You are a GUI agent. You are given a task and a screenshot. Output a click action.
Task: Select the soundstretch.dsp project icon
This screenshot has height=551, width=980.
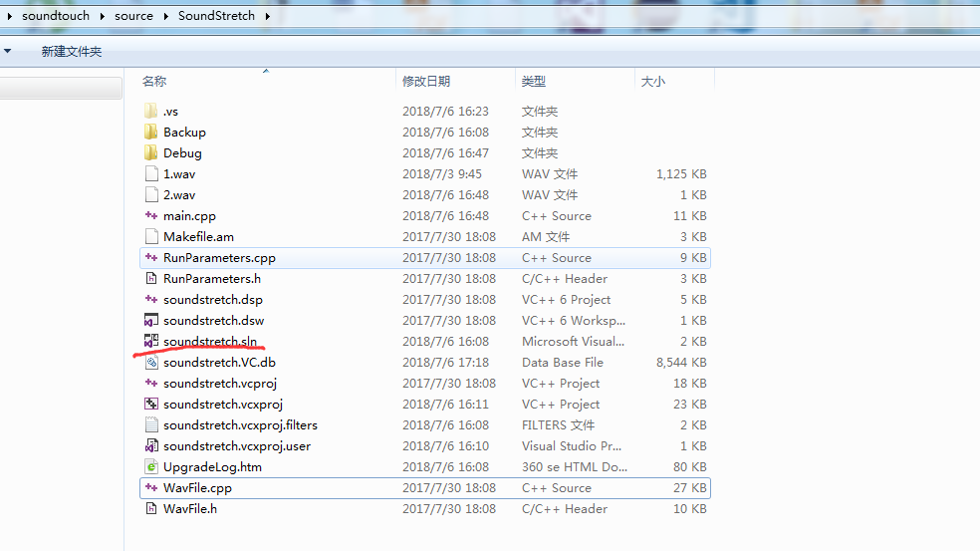click(151, 300)
